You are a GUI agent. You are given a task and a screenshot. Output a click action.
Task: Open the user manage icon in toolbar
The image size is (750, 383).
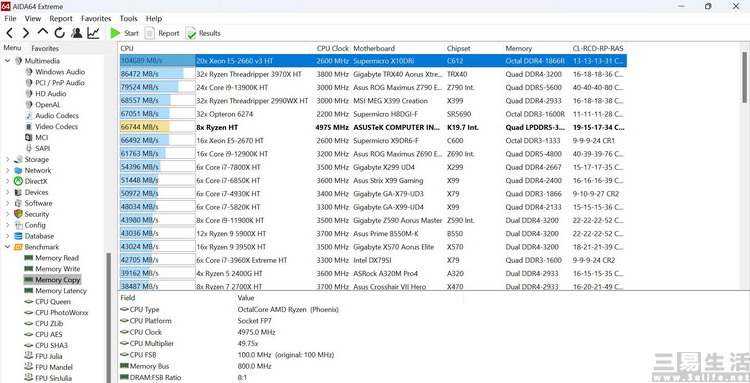76,33
